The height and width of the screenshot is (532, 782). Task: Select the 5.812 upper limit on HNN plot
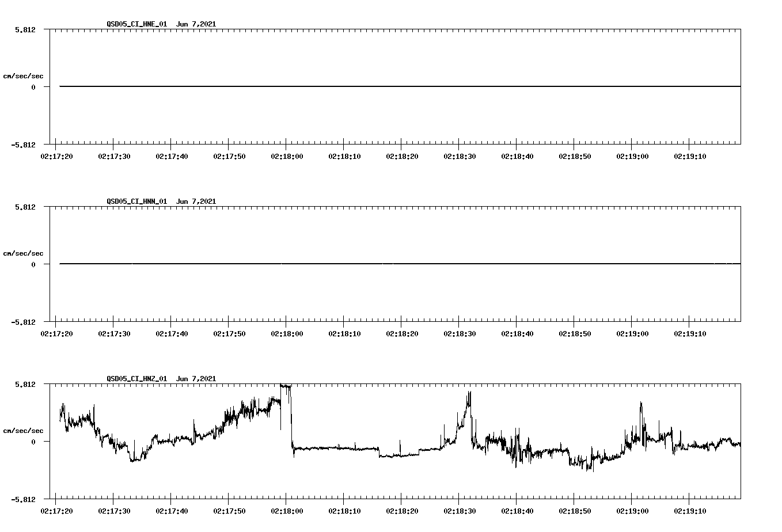pos(25,207)
